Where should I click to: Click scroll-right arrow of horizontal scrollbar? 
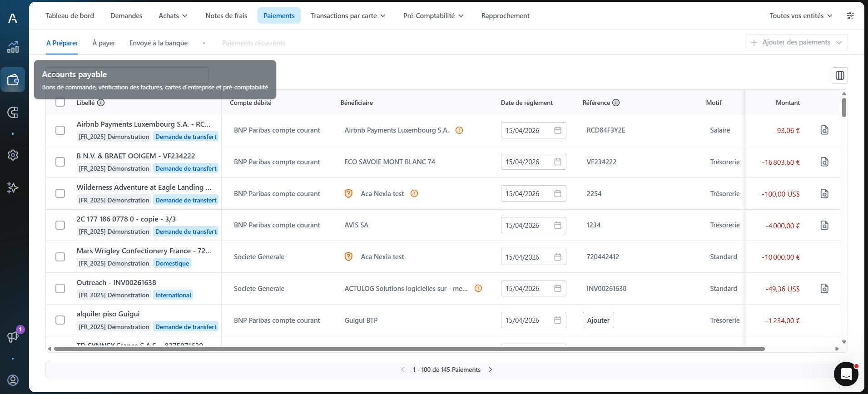click(x=837, y=349)
